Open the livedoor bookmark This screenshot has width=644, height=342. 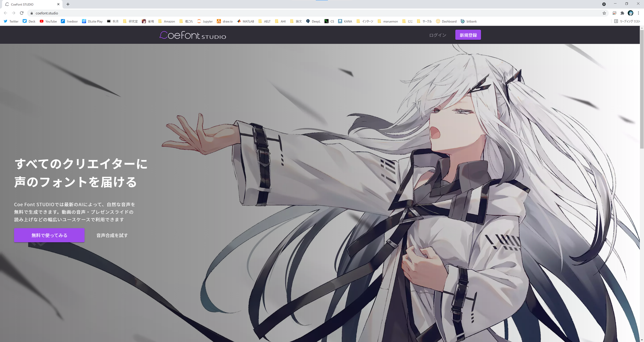[x=69, y=21]
